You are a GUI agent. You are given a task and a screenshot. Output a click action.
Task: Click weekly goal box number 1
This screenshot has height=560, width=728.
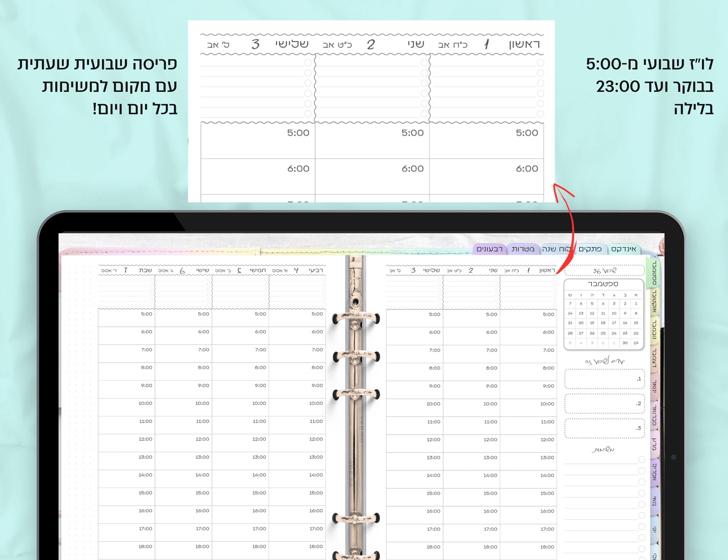605,379
